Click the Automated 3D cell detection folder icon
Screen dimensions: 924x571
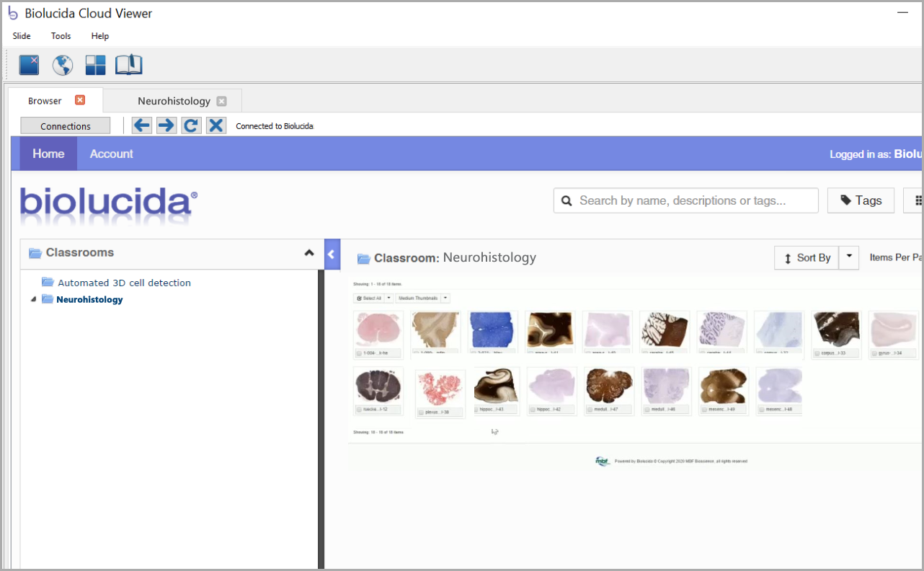(48, 282)
